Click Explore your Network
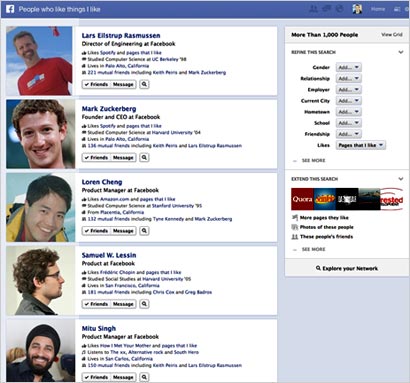Image resolution: width=410 pixels, height=383 pixels. (347, 268)
